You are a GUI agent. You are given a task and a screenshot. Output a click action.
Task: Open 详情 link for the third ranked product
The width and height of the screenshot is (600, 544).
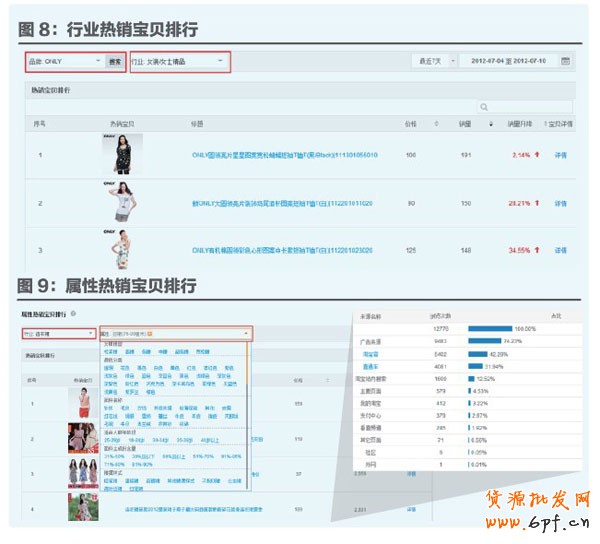pos(560,249)
